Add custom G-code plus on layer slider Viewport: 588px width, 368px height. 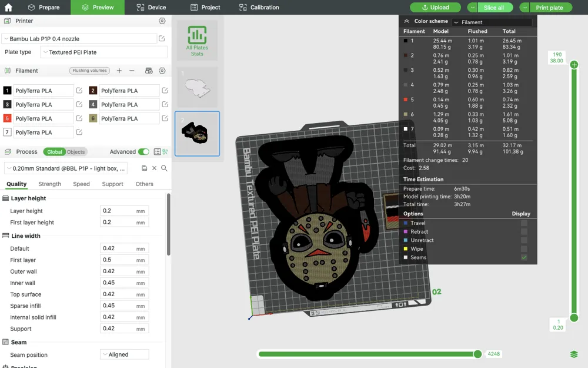(x=574, y=65)
